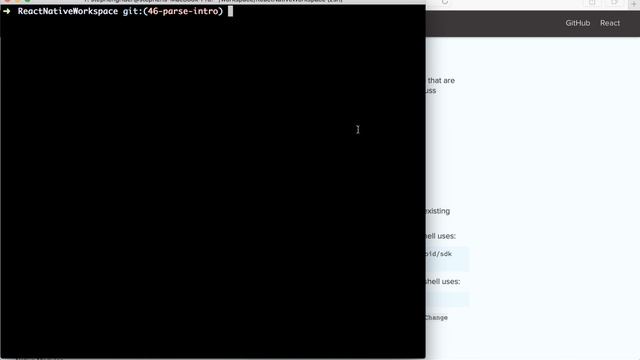This screenshot has height=360, width=640.
Task: Click the terminal cursor block after prompt
Action: (x=230, y=11)
